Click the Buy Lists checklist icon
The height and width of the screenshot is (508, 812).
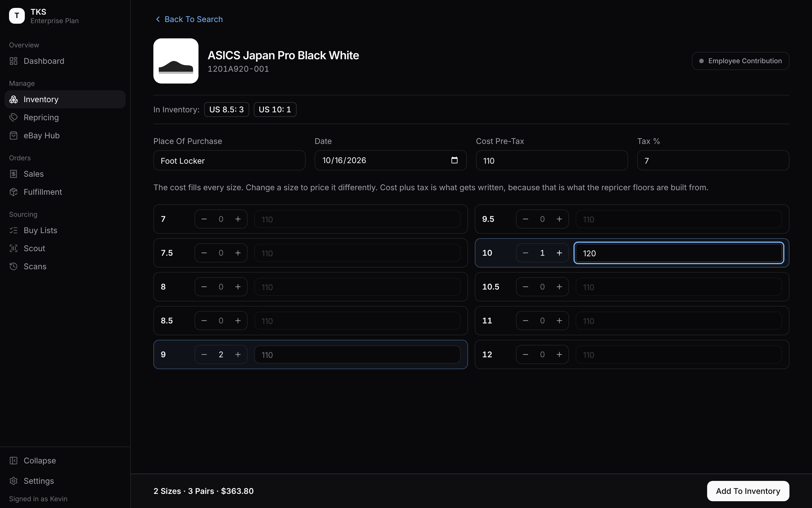(14, 230)
